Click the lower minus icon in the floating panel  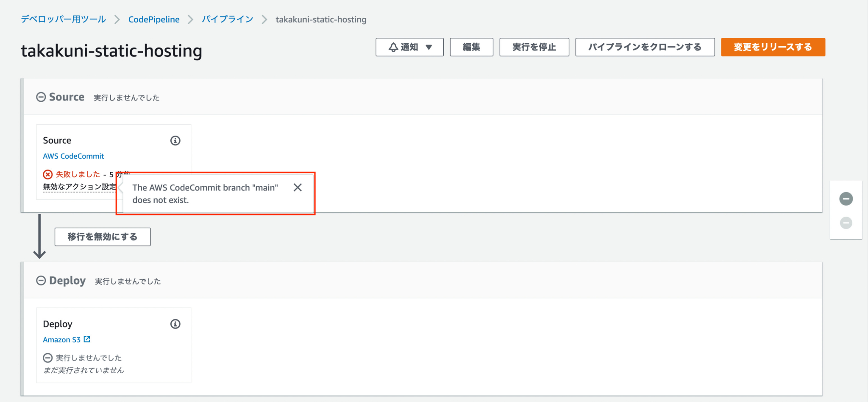point(846,223)
